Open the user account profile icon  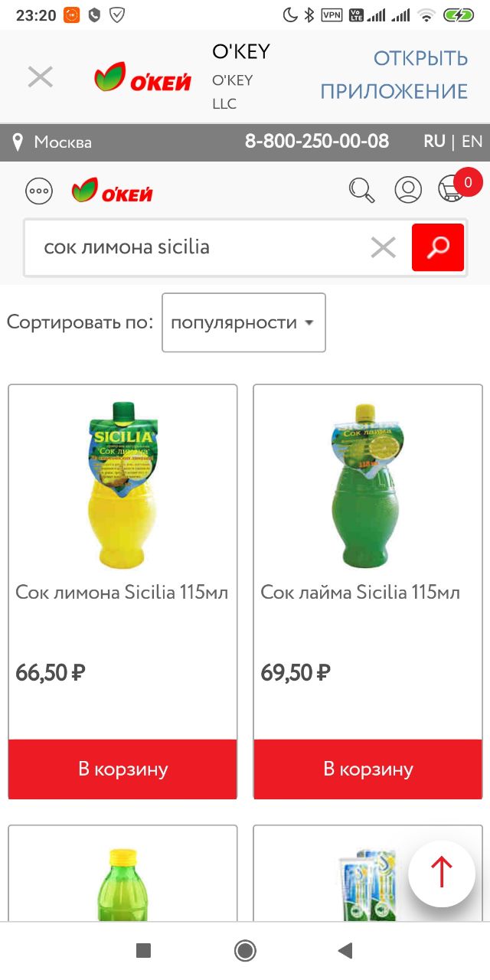pyautogui.click(x=408, y=189)
